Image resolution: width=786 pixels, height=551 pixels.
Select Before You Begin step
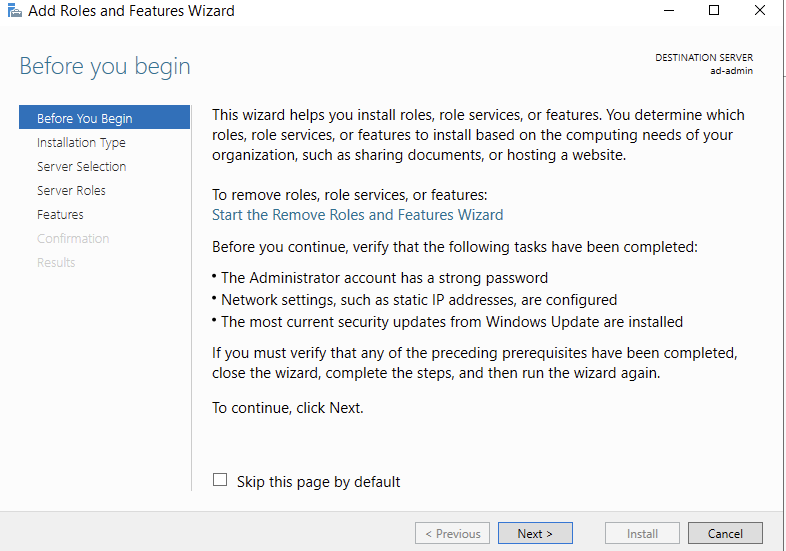(104, 117)
